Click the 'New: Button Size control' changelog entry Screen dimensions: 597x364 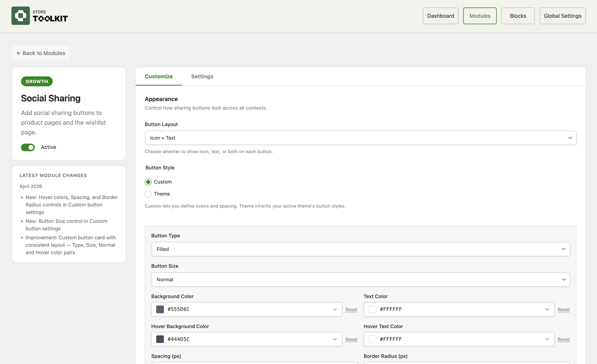point(66,225)
